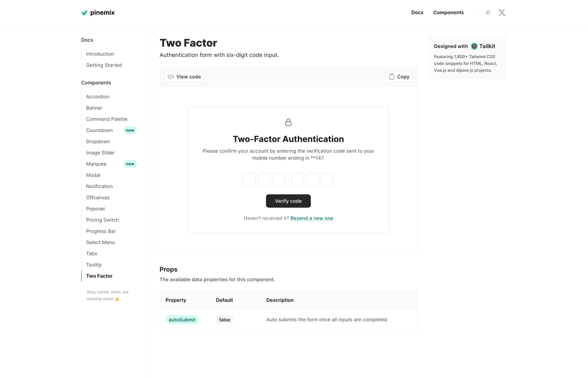Screen dimensions: 588x378
Task: Click the code brackets icon in View code
Action: click(x=171, y=77)
